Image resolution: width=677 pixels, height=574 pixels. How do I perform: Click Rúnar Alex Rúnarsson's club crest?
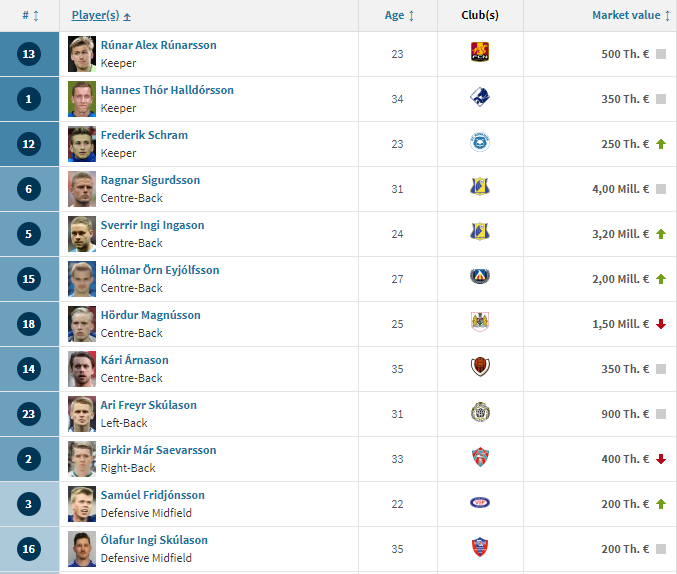pos(480,52)
